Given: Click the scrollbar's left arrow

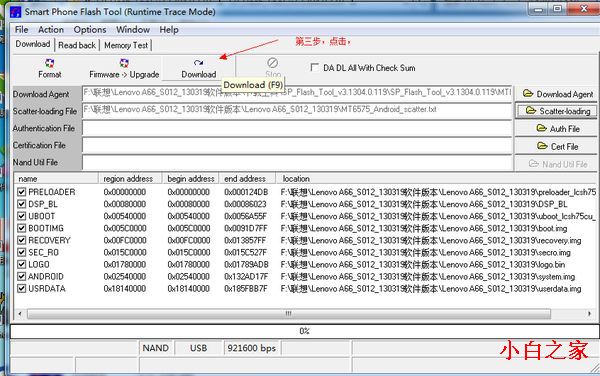Looking at the screenshot, I should click(x=20, y=314).
